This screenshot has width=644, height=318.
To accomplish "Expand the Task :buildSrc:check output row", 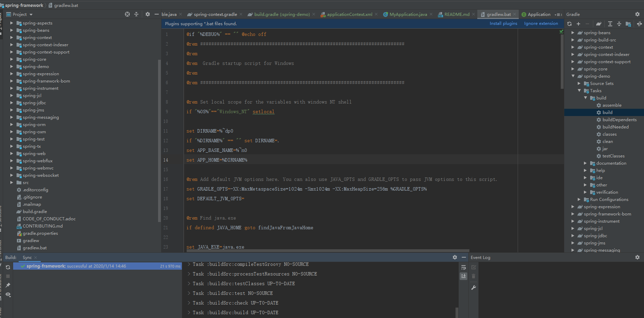I will [x=189, y=303].
